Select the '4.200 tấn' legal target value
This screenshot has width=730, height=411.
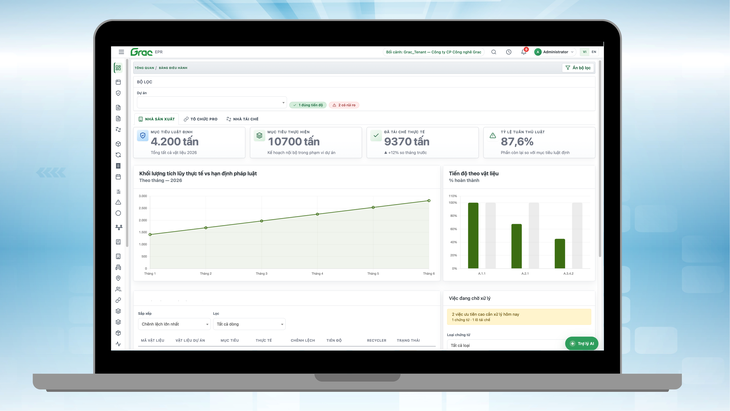175,141
